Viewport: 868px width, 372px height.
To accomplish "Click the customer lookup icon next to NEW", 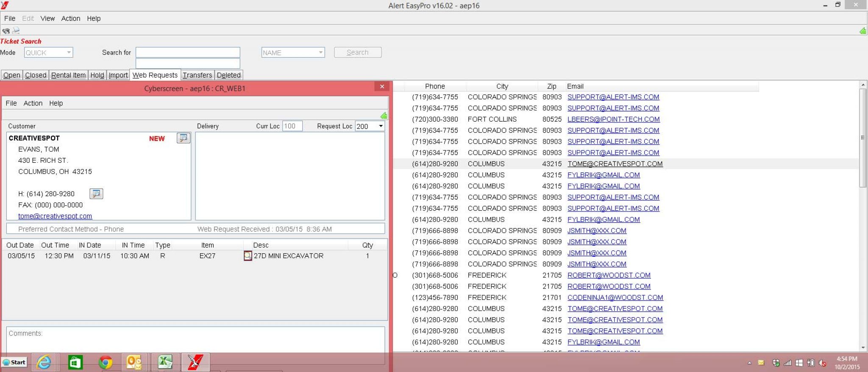I will pos(183,138).
